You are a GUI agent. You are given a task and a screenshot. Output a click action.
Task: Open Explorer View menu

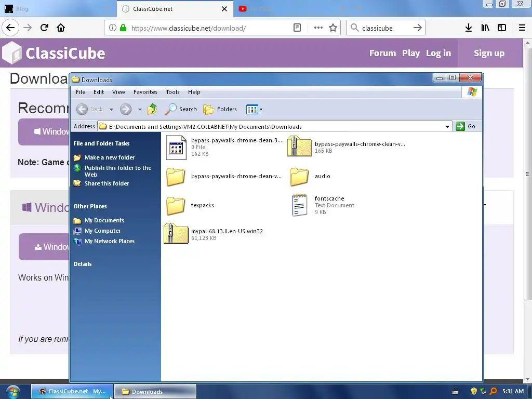click(x=119, y=92)
